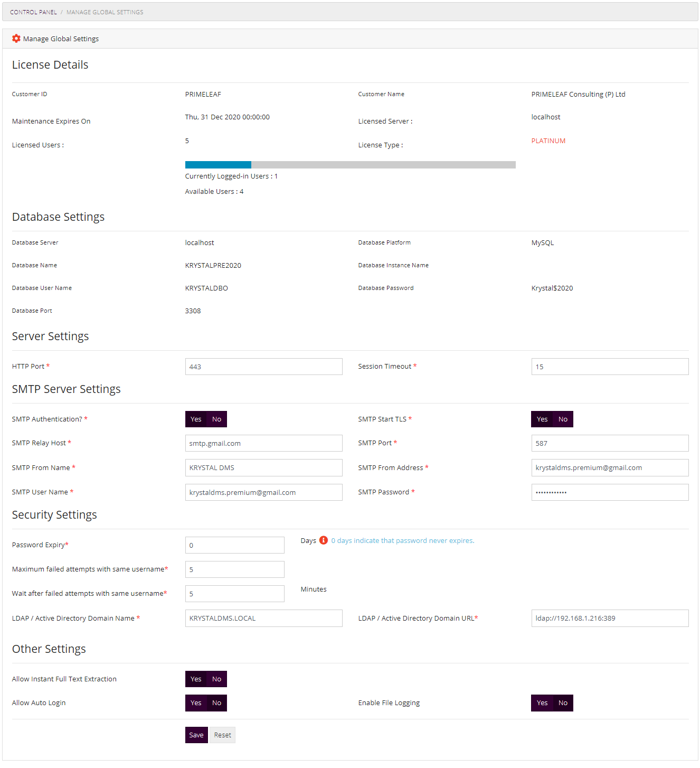The image size is (700, 768).
Task: Set SMTP Authentication to No
Action: (216, 419)
